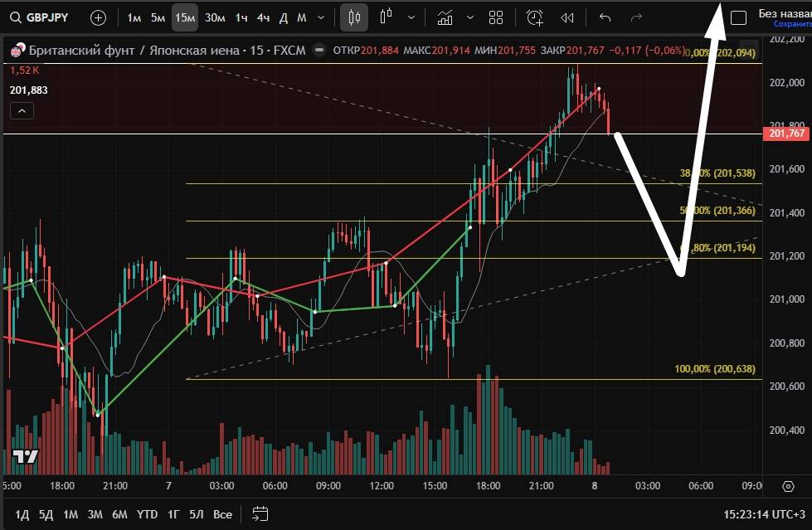Open time axis settings gear icon
Image resolution: width=812 pixels, height=530 pixels.
click(788, 485)
